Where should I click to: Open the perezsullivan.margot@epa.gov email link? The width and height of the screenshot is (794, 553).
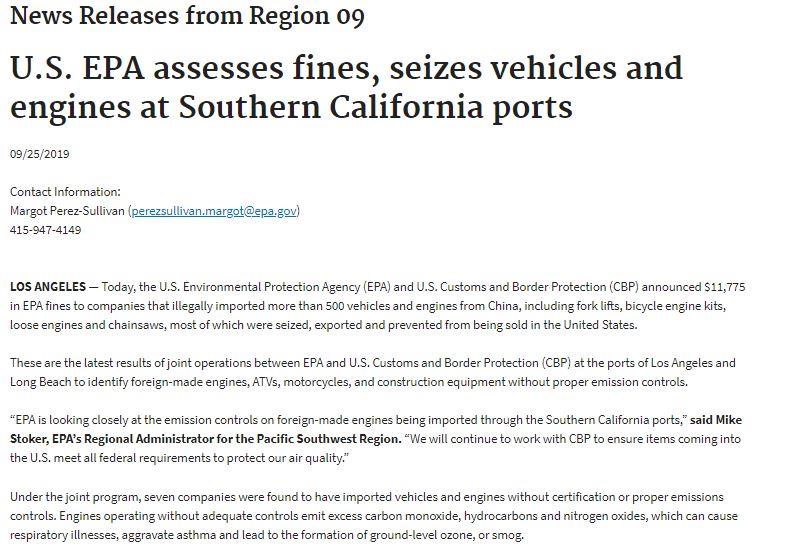point(214,211)
